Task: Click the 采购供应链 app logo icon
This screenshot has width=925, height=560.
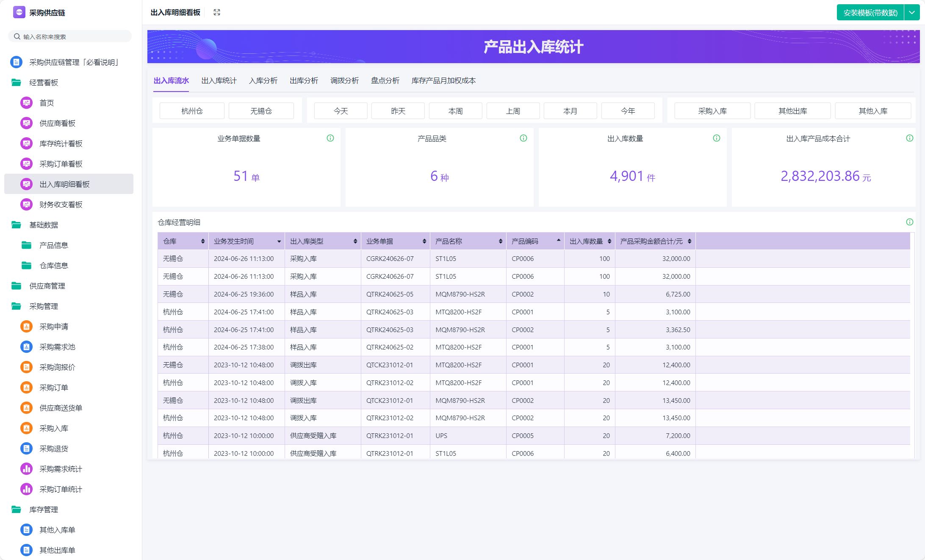Action: [19, 12]
